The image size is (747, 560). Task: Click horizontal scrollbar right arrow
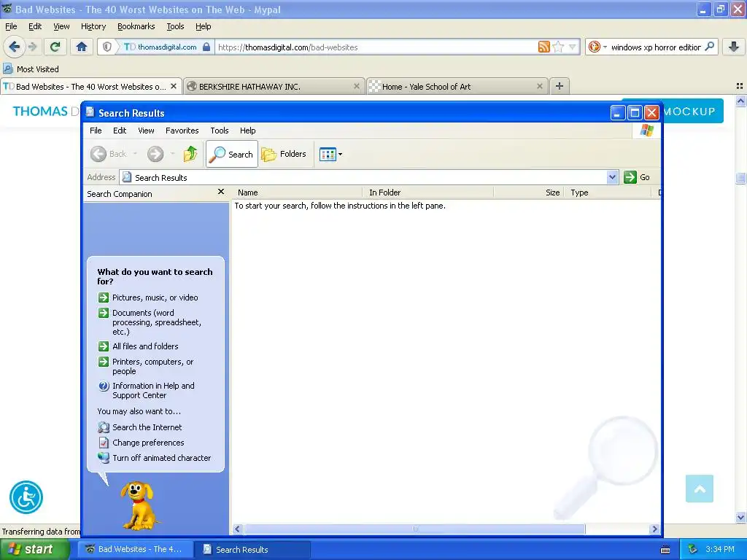pos(654,529)
